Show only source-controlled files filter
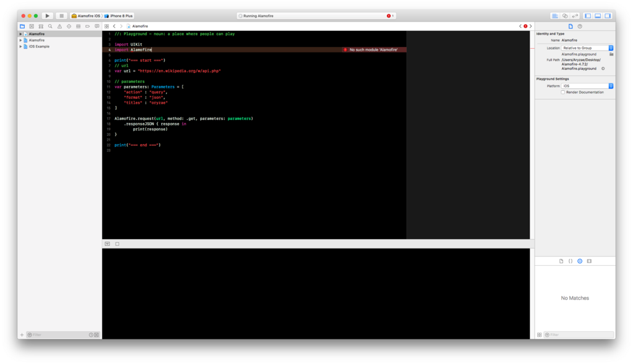Screen dimensions: 633x364 [x=96, y=335]
